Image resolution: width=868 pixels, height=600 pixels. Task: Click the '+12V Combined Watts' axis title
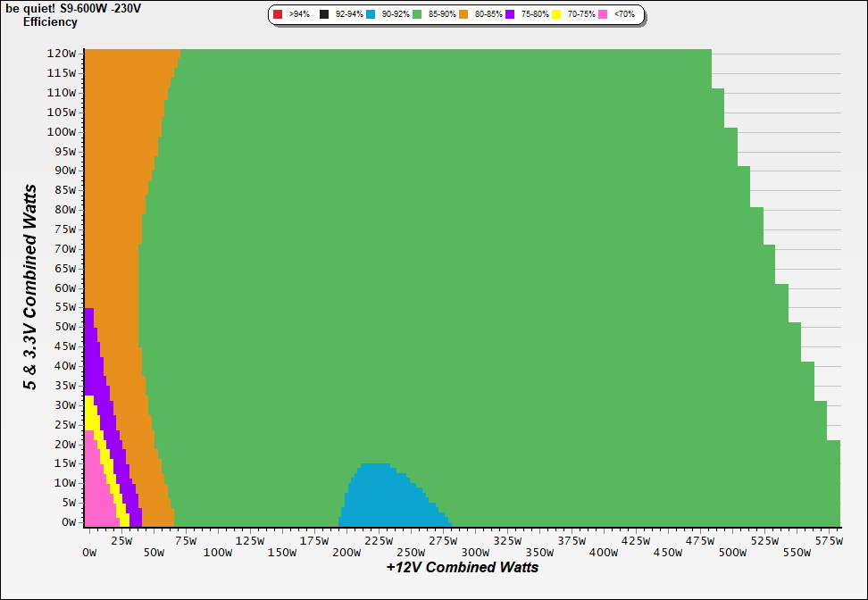[462, 567]
